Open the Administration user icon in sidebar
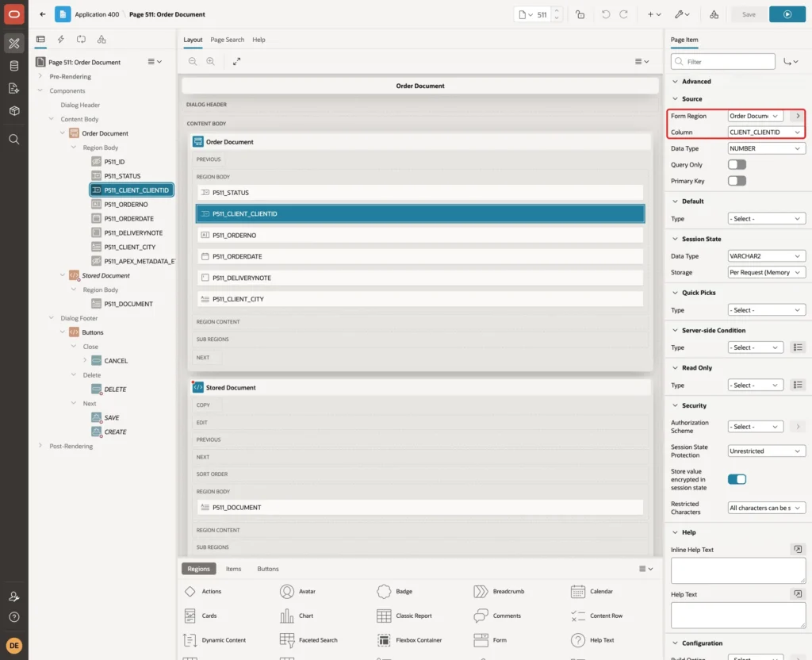The height and width of the screenshot is (660, 812). (x=14, y=597)
